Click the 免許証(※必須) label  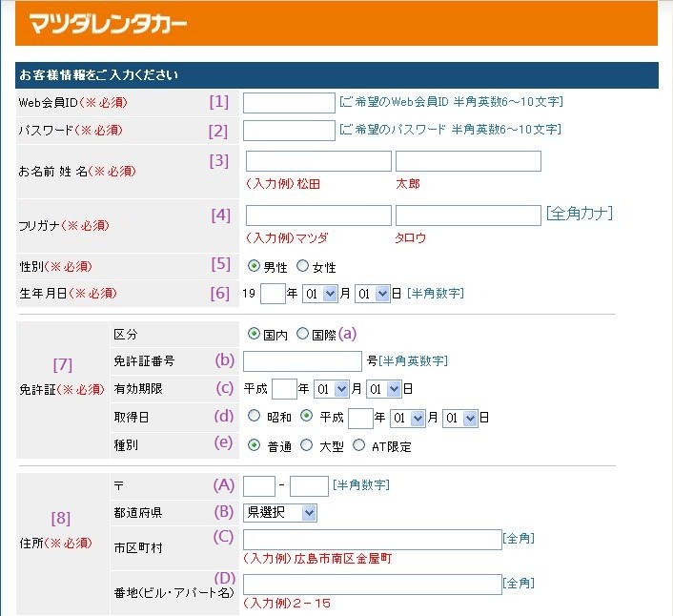[62, 389]
